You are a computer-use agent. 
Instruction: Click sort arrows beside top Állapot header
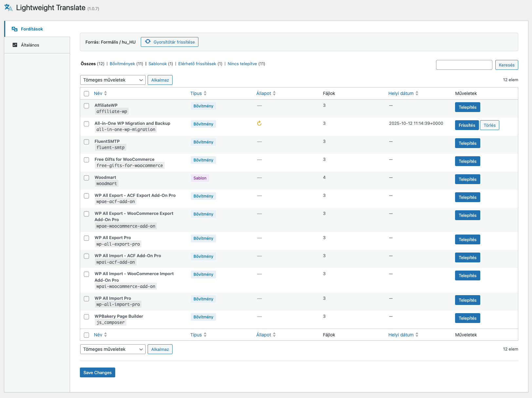coord(274,93)
